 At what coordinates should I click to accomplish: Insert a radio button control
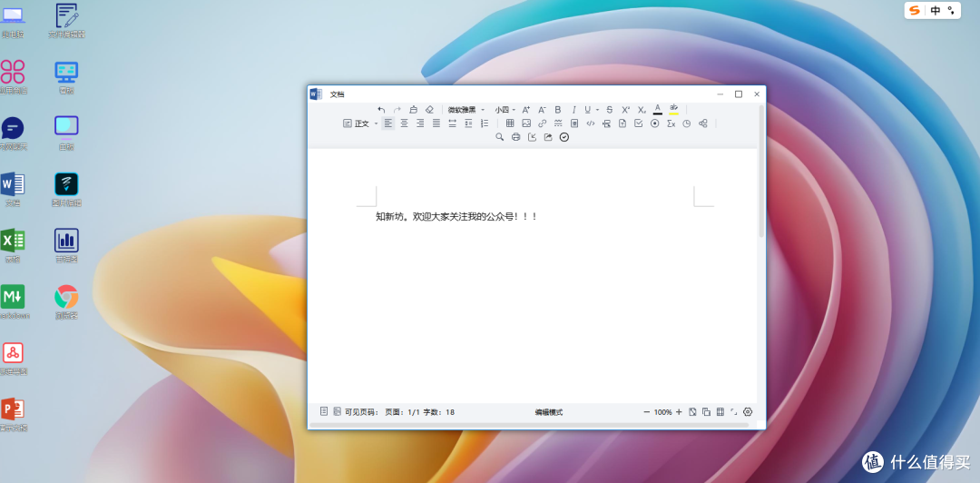[655, 123]
